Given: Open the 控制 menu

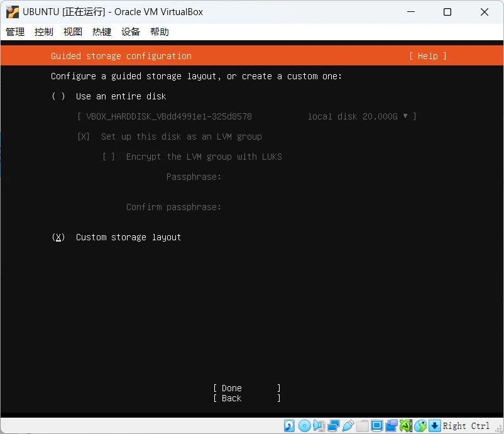Looking at the screenshot, I should pos(44,32).
